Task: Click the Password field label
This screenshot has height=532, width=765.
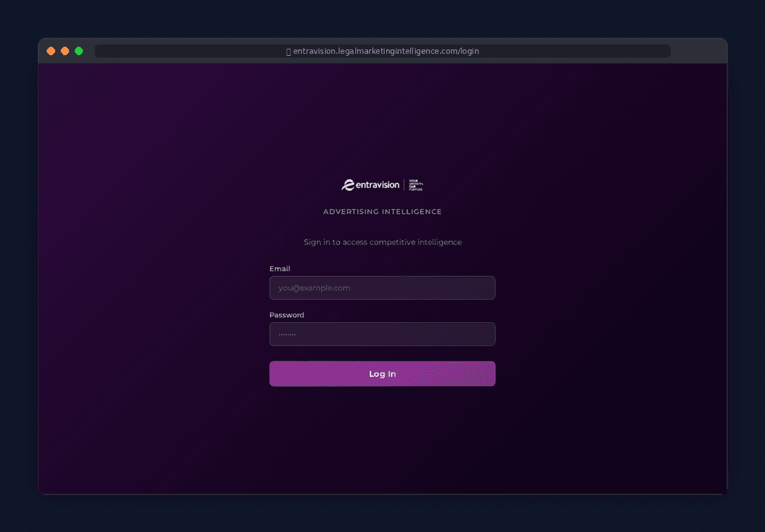Action: pos(286,315)
